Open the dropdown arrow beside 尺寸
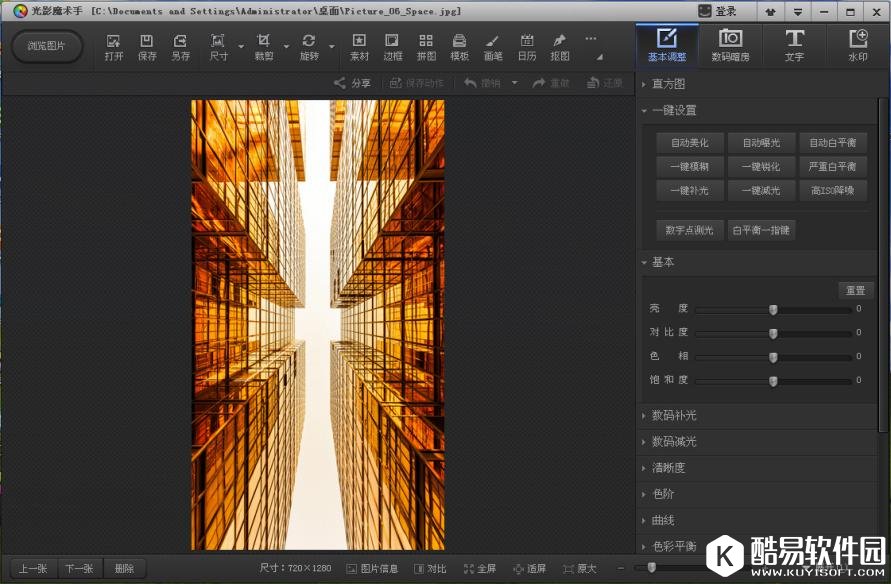891x584 pixels. (x=241, y=47)
